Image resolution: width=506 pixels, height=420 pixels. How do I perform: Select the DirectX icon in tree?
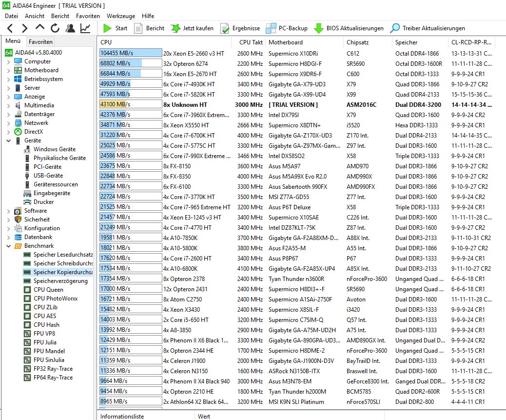(x=18, y=132)
